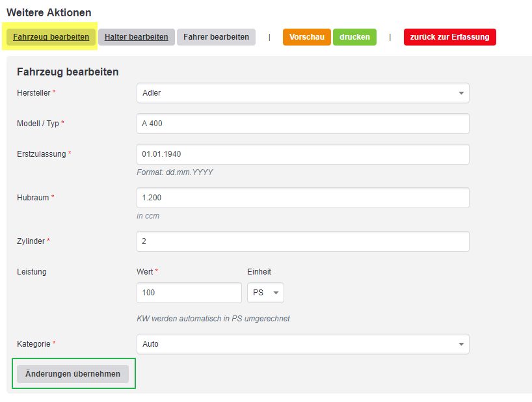Click into the Zylinder field
Screen dimensions: 532x402
pyautogui.click(x=303, y=241)
